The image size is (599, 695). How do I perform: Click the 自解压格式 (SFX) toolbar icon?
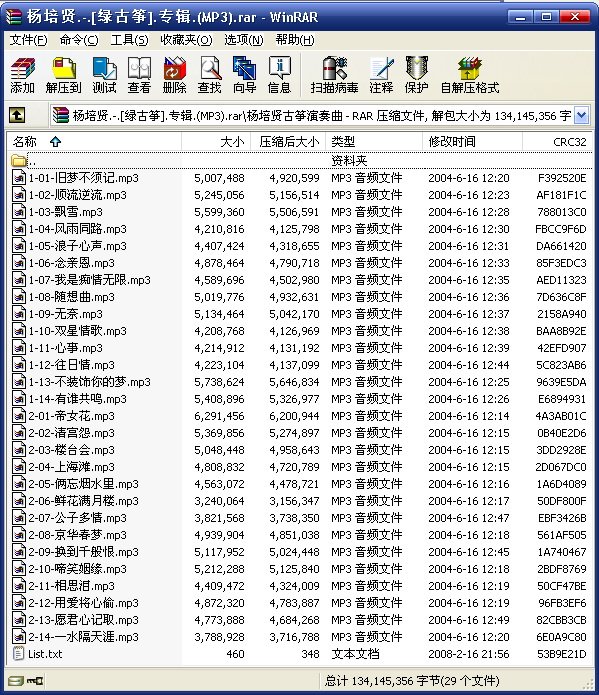coord(470,69)
